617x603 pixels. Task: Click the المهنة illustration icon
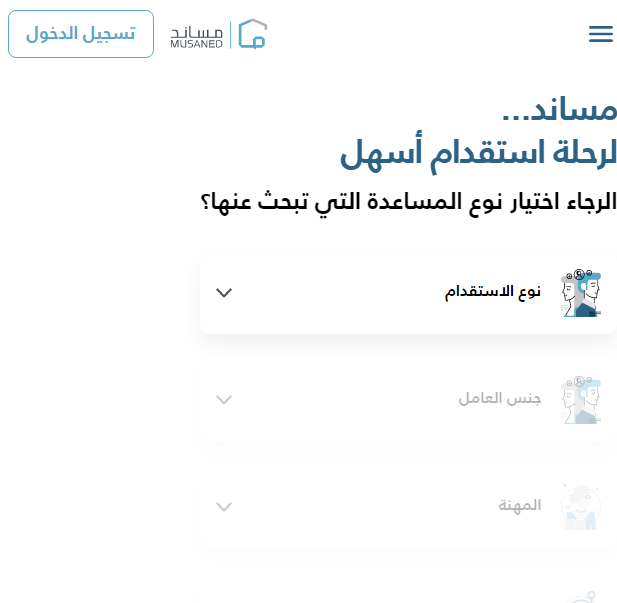[x=581, y=507]
